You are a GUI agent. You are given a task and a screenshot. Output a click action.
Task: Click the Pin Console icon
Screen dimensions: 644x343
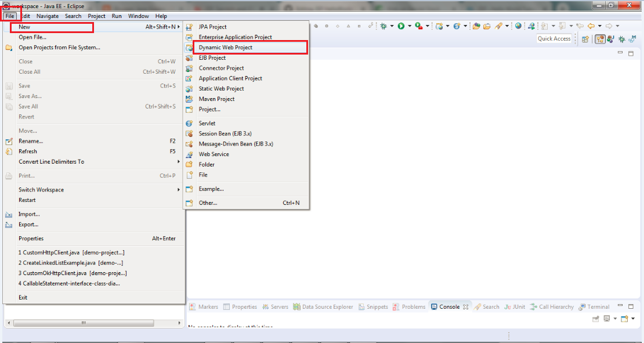point(595,319)
